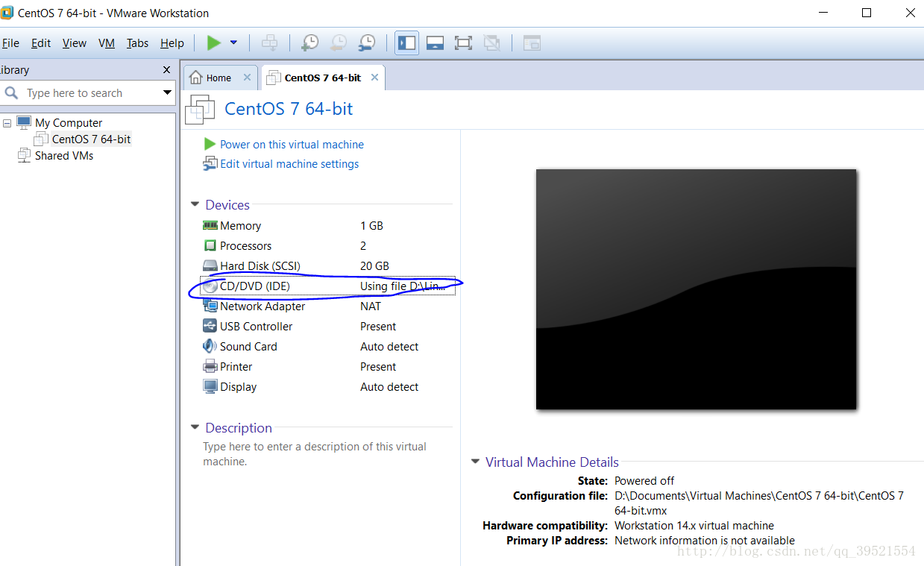Screen dimensions: 924x566
Task: Click the virtual machine screen preview thumbnail
Action: pyautogui.click(x=696, y=289)
